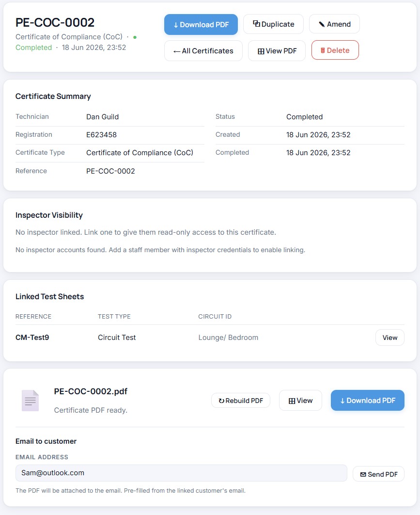
Task: Click the green status dot in the header
Action: (x=135, y=37)
